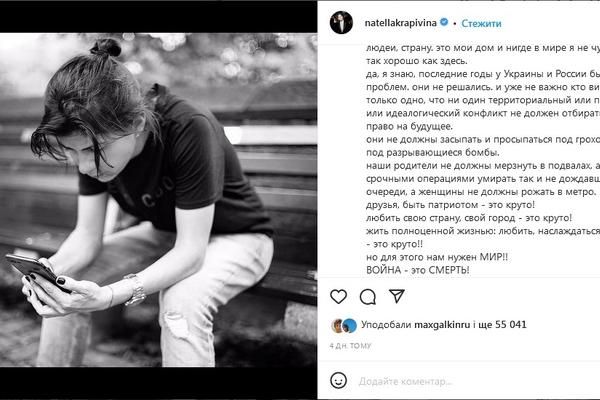Viewport: 600px width, 400px height.
Task: Share the post using the paper plane icon
Action: [397, 296]
